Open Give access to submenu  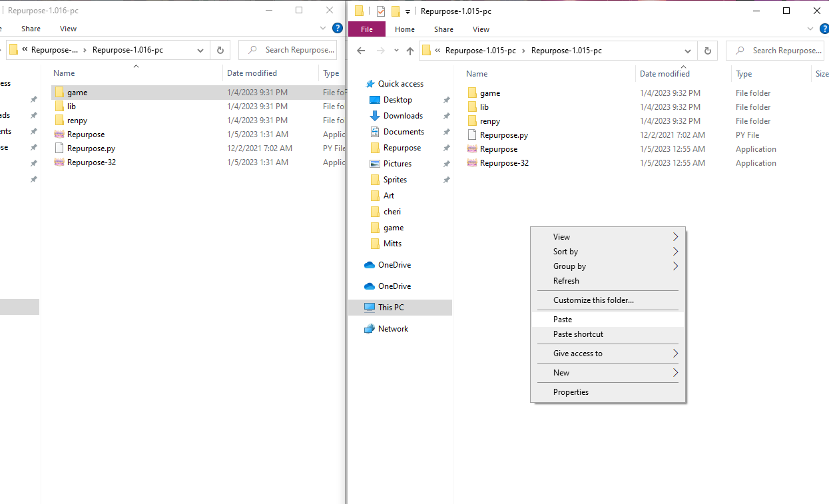608,354
